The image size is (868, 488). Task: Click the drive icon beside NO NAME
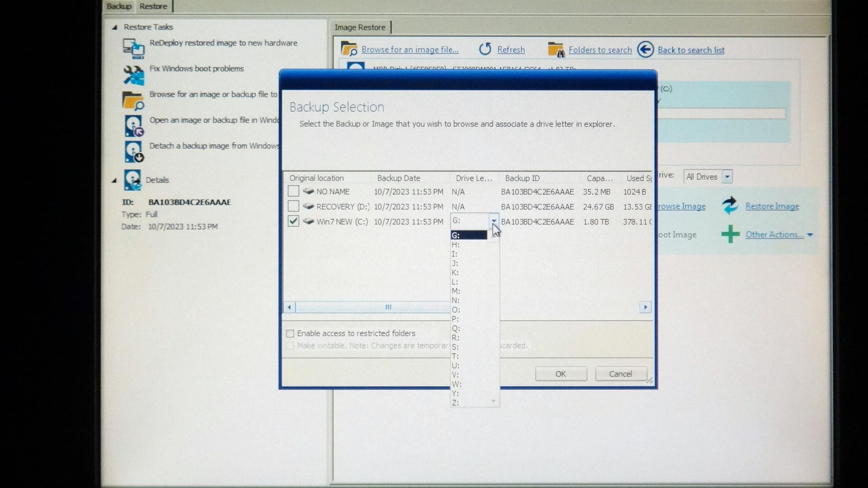[308, 192]
